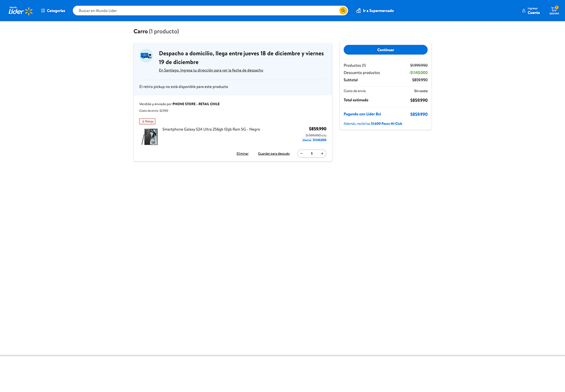Click the "Productos (1)" summary label
This screenshot has width=565, height=392.
pos(355,65)
